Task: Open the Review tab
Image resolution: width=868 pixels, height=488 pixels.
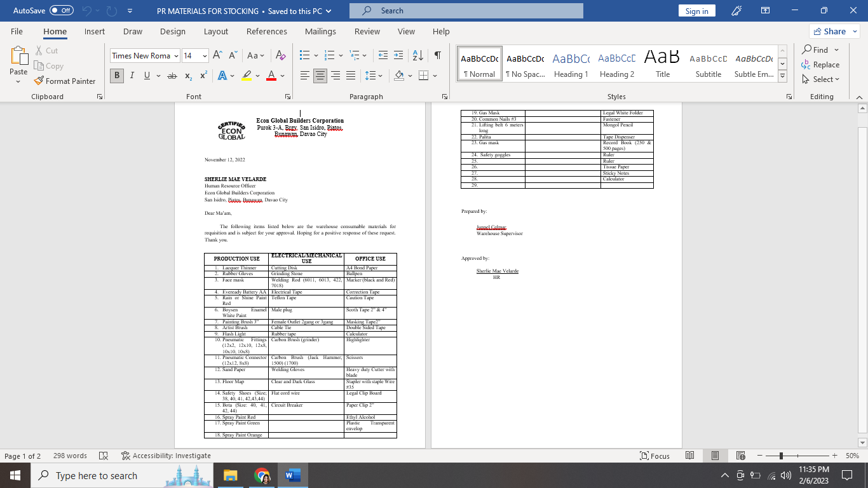Action: [367, 31]
